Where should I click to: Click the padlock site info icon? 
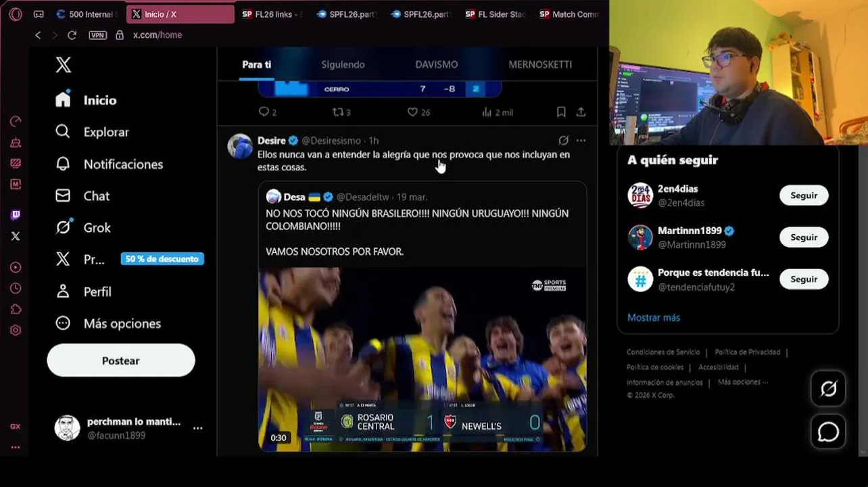click(120, 35)
